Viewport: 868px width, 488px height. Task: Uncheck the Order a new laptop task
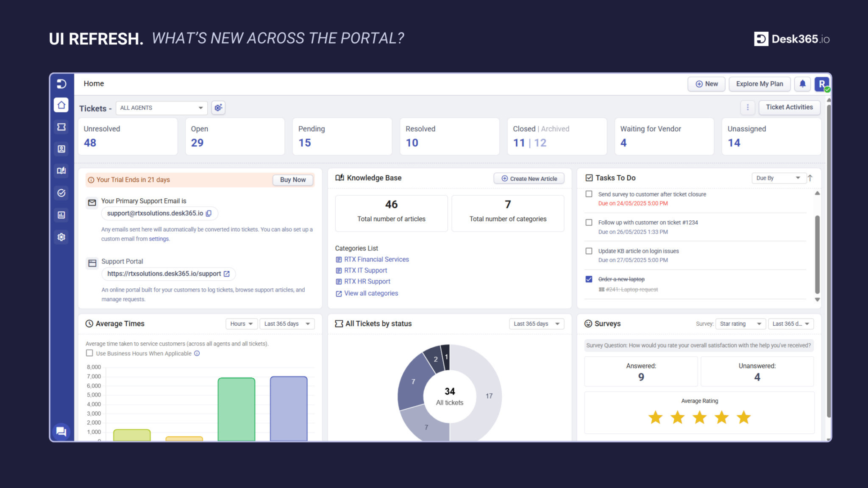click(x=589, y=279)
